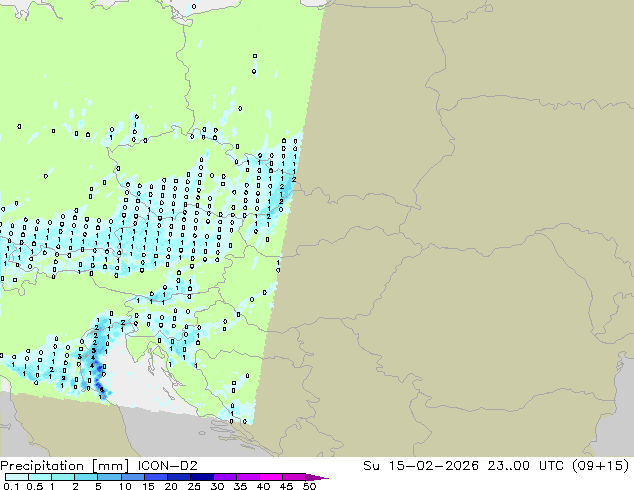Image resolution: width=634 pixels, height=490 pixels.
Task: Click the "(09+15)" forecast run text
Action: 600,466
